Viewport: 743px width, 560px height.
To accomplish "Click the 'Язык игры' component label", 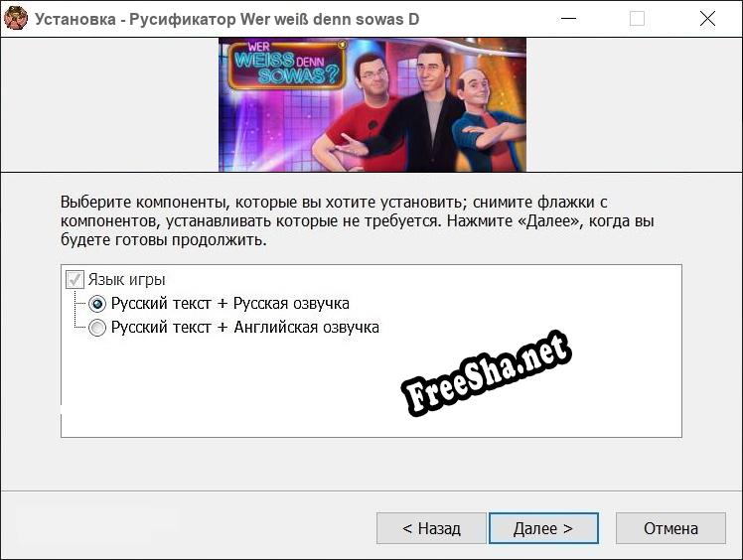I will [126, 280].
